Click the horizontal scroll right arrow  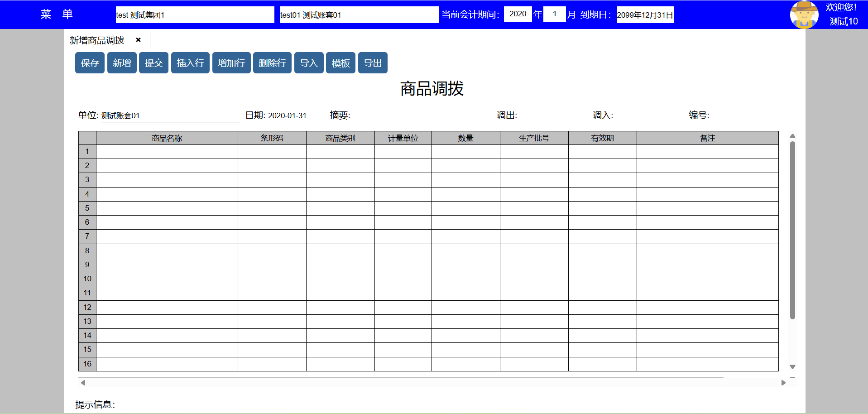(783, 383)
